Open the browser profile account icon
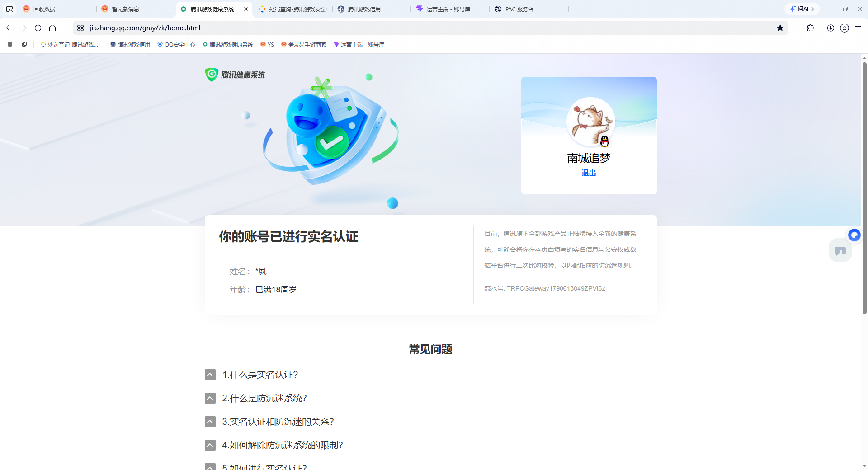868x470 pixels. [844, 28]
